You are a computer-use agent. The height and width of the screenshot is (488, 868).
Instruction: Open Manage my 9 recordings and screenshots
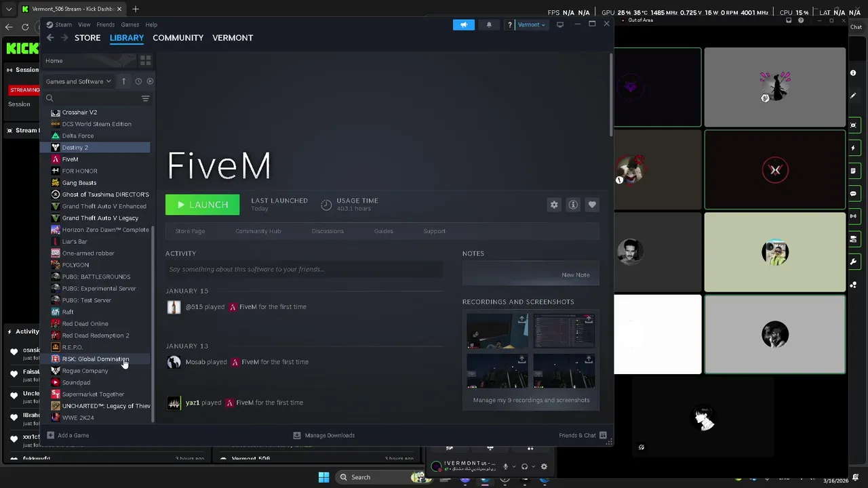531,400
